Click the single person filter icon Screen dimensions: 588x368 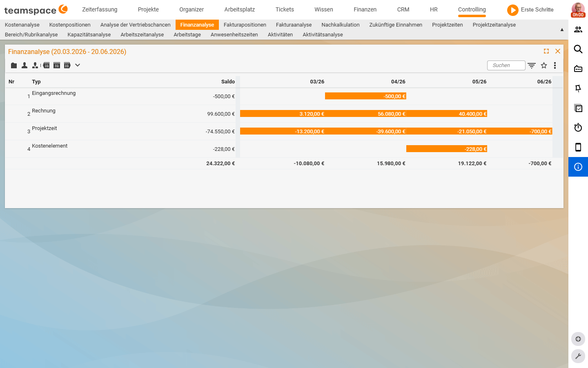pyautogui.click(x=24, y=65)
